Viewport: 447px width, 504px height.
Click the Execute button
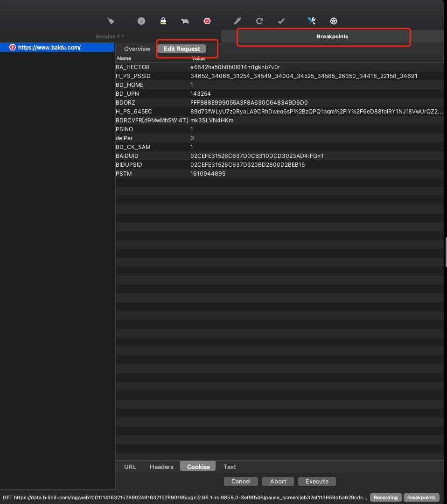coord(317,482)
